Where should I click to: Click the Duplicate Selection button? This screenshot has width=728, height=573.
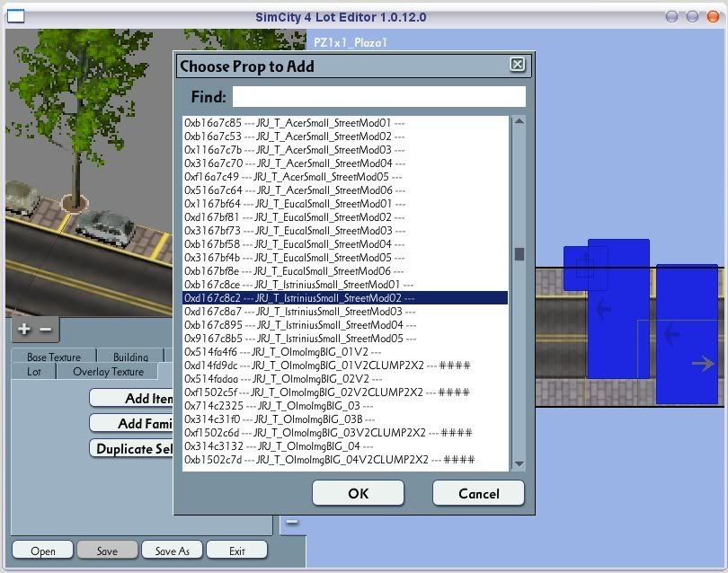(131, 448)
